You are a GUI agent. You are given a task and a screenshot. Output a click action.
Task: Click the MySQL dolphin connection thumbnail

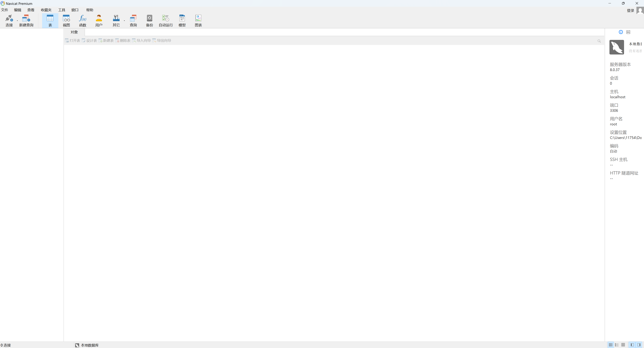coord(616,47)
